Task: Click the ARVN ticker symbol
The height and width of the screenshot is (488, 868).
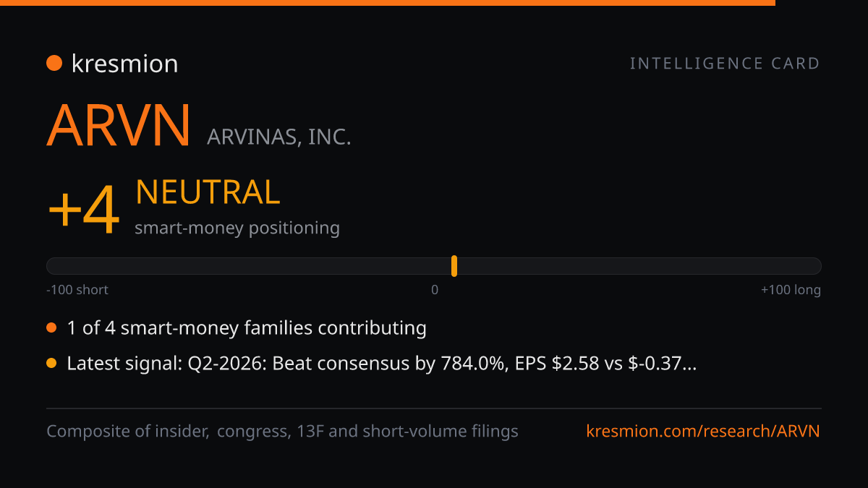Action: (119, 126)
